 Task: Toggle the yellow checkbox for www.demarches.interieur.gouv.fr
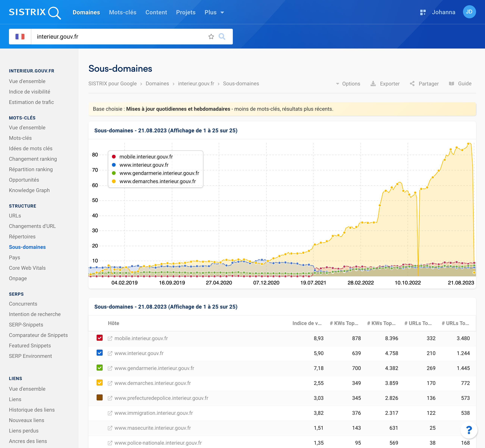point(99,382)
